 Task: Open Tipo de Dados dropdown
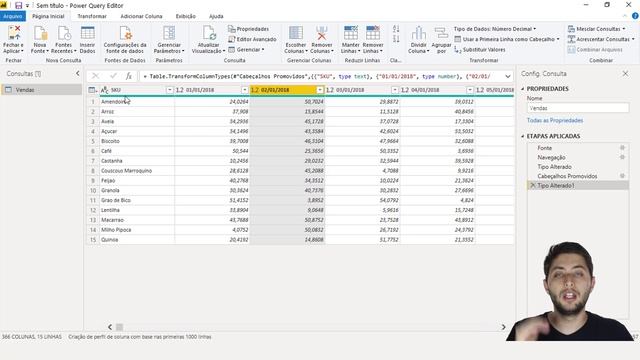495,29
